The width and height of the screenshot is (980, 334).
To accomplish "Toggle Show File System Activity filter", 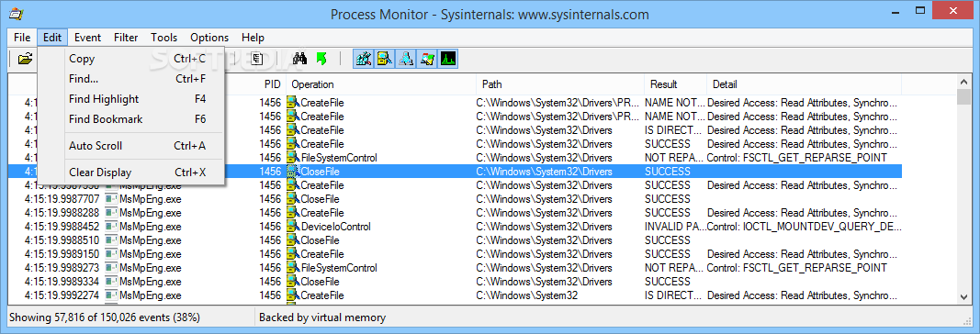I will (x=385, y=59).
